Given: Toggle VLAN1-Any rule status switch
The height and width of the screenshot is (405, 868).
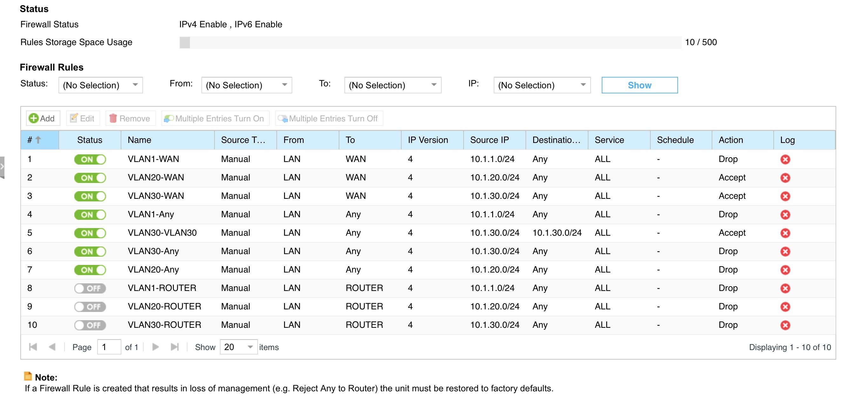Looking at the screenshot, I should click(x=90, y=215).
